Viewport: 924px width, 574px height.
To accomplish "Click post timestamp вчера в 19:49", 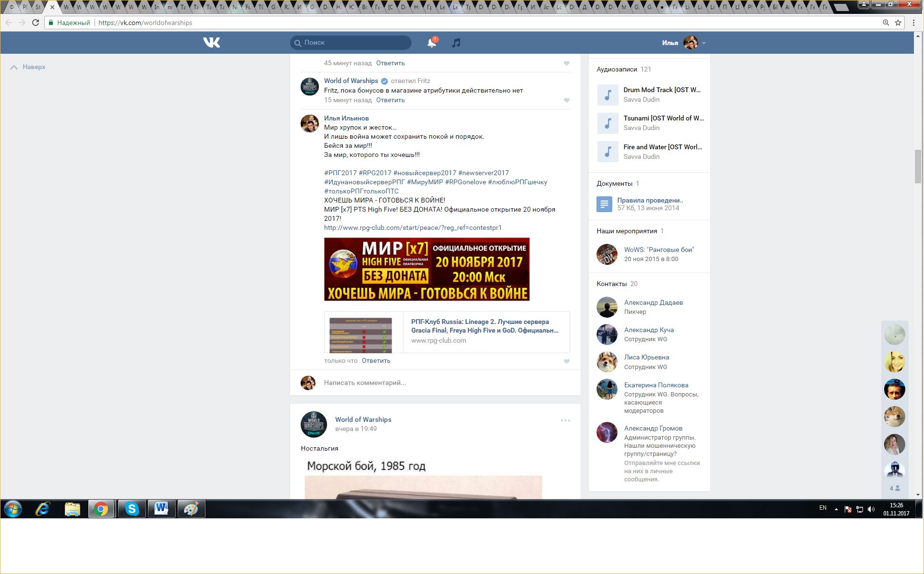I will [356, 429].
